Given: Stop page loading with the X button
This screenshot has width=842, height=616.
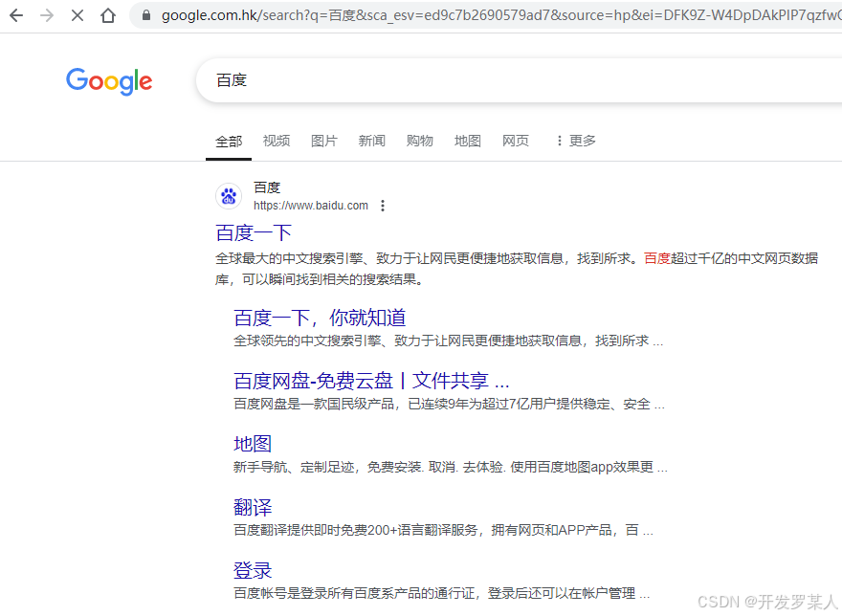Looking at the screenshot, I should (x=78, y=15).
